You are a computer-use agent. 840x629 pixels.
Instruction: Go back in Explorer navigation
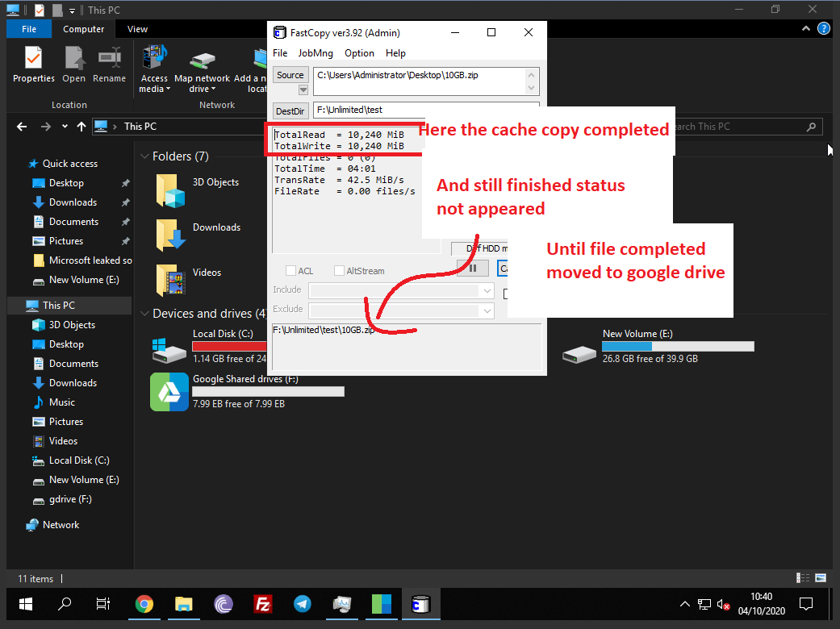click(x=22, y=127)
